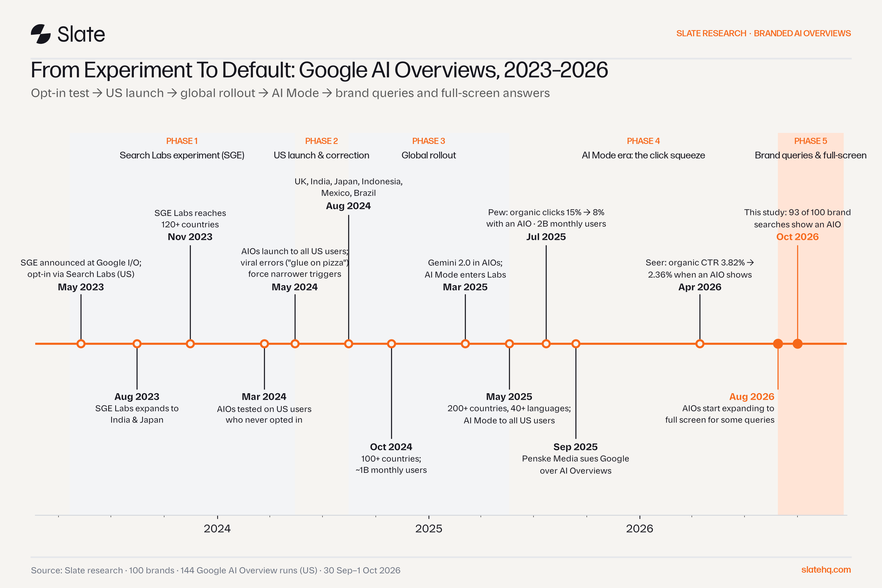Click 'Search Labs experiment (SGE)' label
This screenshot has height=588, width=882.
pos(182,155)
